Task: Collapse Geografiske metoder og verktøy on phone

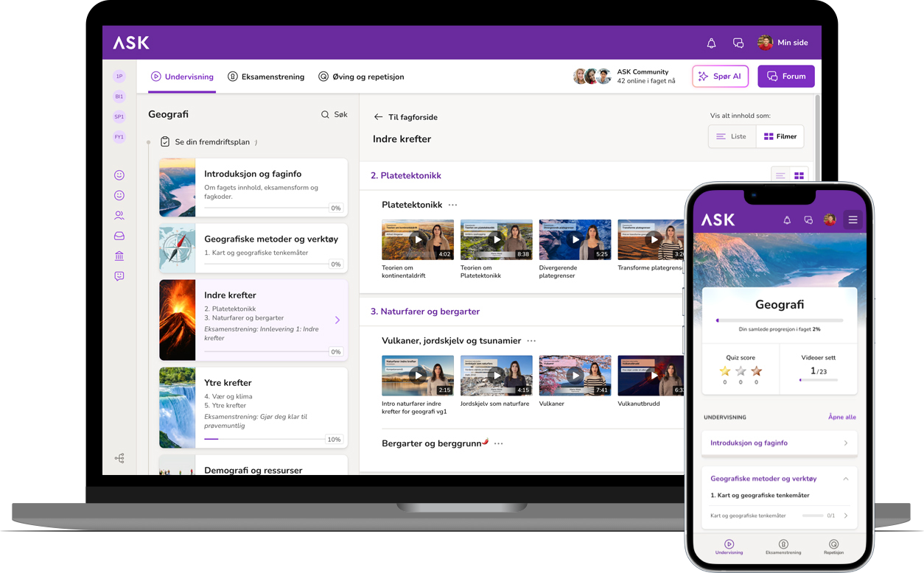Action: click(845, 479)
